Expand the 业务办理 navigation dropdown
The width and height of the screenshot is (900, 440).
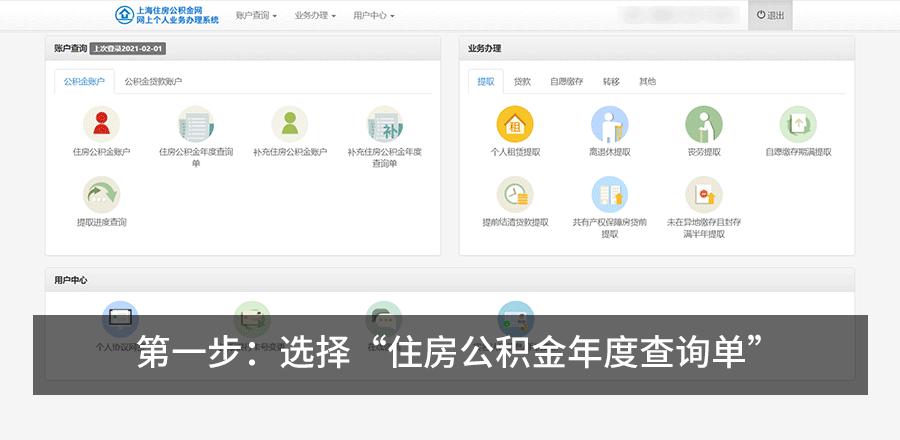click(x=315, y=16)
